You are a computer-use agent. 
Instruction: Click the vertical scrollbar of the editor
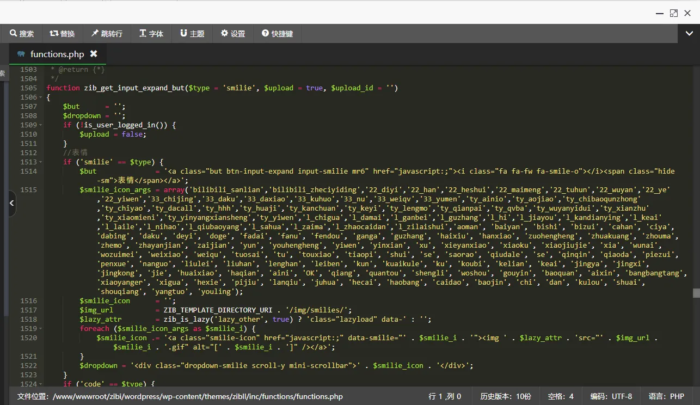tap(695, 293)
